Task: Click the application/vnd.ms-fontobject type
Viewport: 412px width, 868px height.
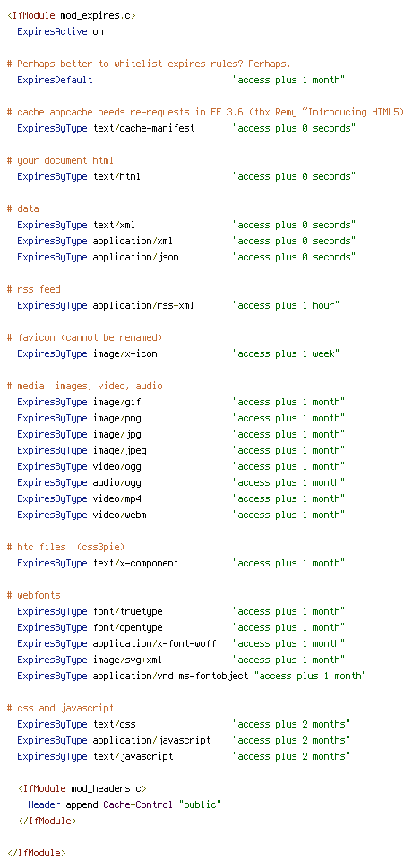Action: [x=170, y=676]
